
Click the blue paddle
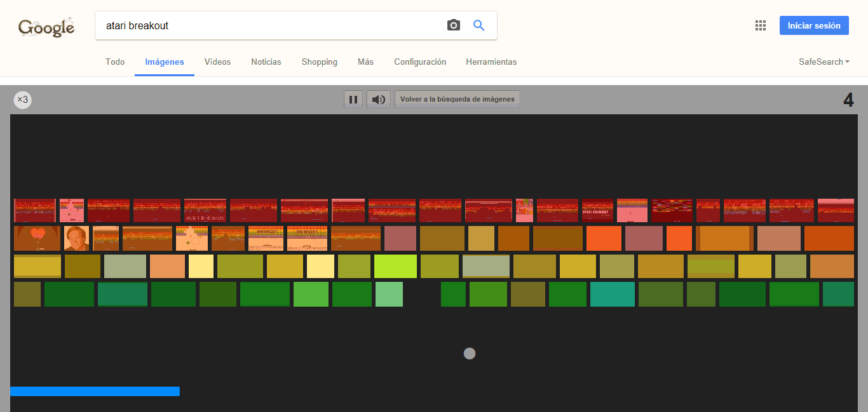95,392
